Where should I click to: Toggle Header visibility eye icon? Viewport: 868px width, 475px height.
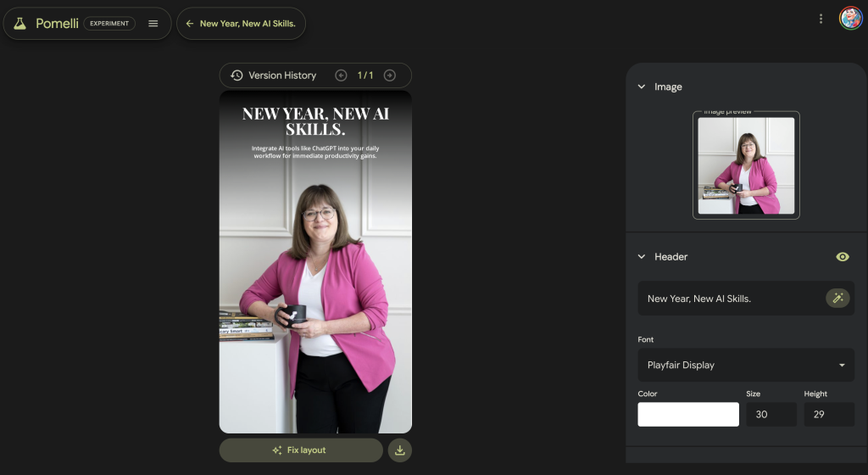(x=843, y=257)
